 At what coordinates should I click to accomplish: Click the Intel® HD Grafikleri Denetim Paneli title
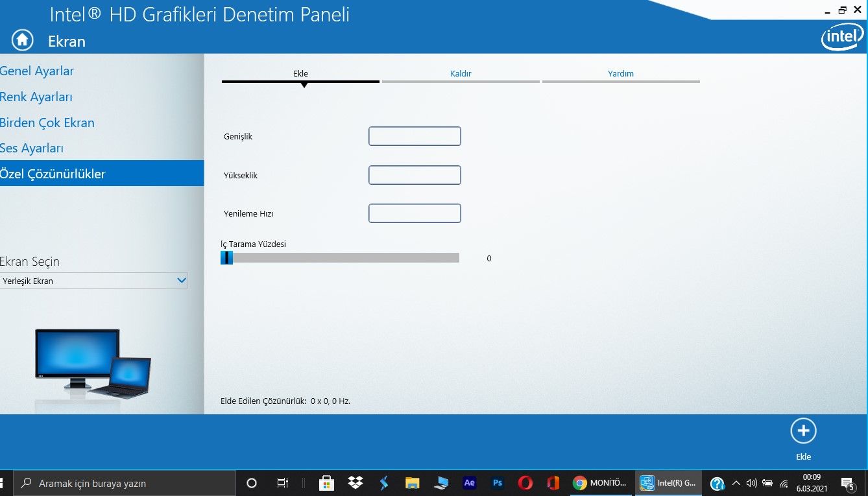tap(200, 14)
